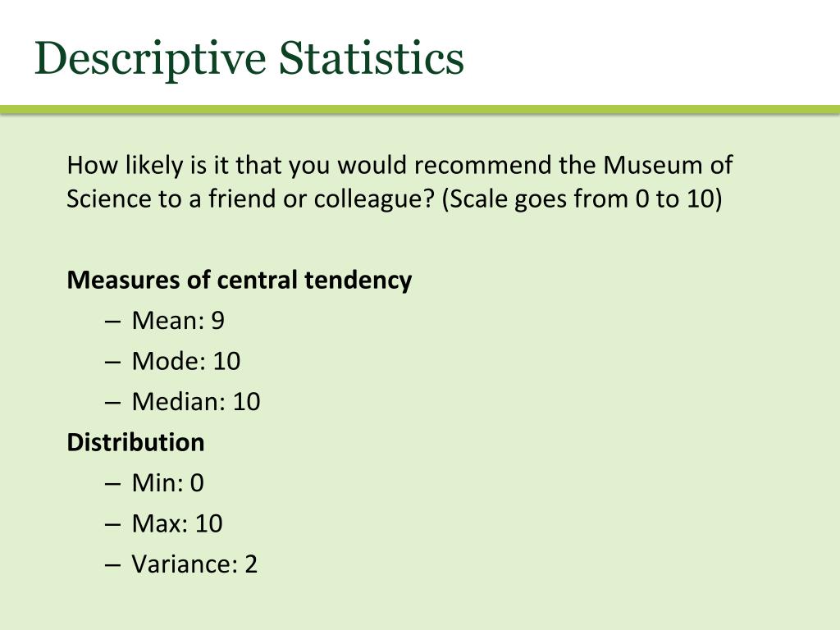Click the word recommend in the question

coord(482,165)
